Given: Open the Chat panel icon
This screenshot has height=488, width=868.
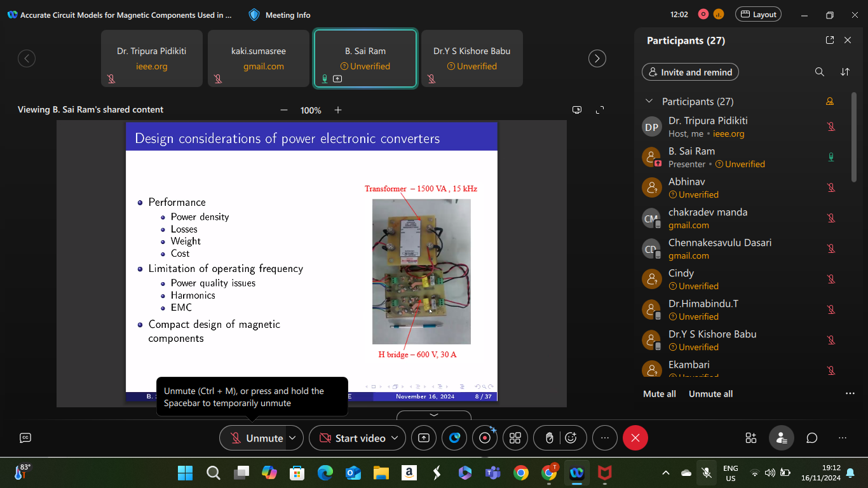Looking at the screenshot, I should [811, 438].
